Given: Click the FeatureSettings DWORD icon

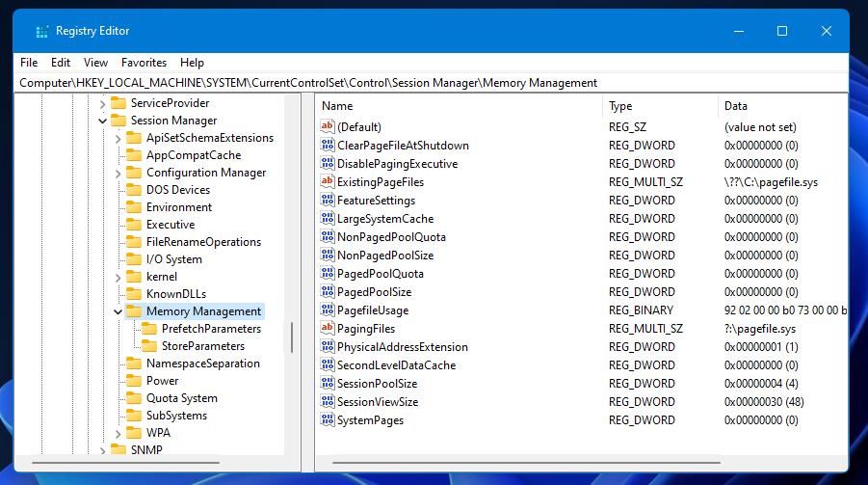Looking at the screenshot, I should click(x=328, y=201).
